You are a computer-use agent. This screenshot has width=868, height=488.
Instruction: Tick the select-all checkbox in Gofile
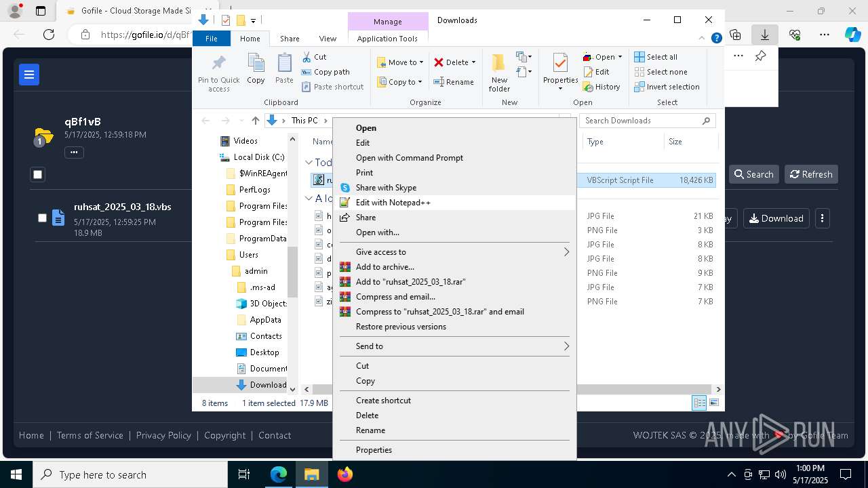pyautogui.click(x=38, y=175)
